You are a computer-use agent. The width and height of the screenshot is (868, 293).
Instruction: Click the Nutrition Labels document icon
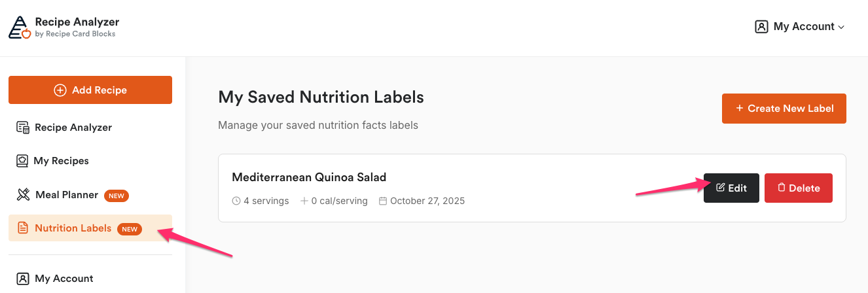coord(23,228)
